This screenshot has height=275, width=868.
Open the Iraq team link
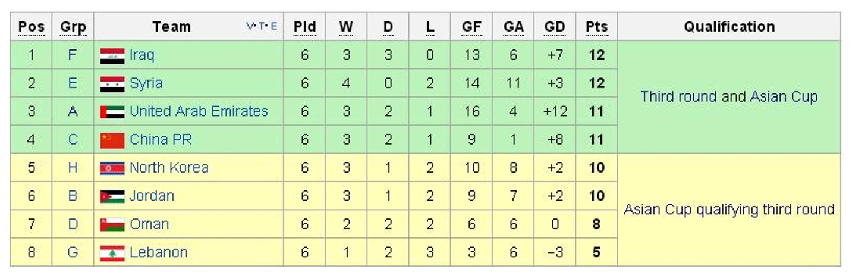pyautogui.click(x=141, y=55)
